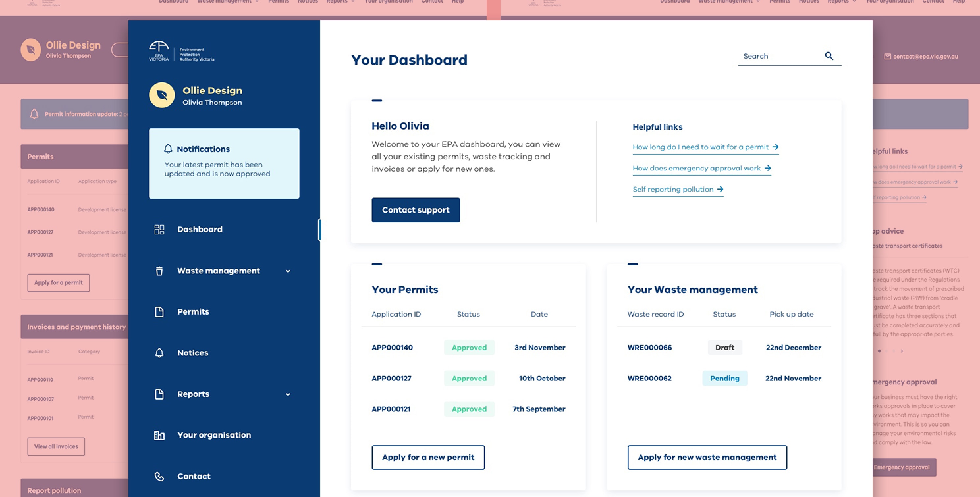Click the Waste management bin icon
The image size is (980, 497).
(x=159, y=271)
